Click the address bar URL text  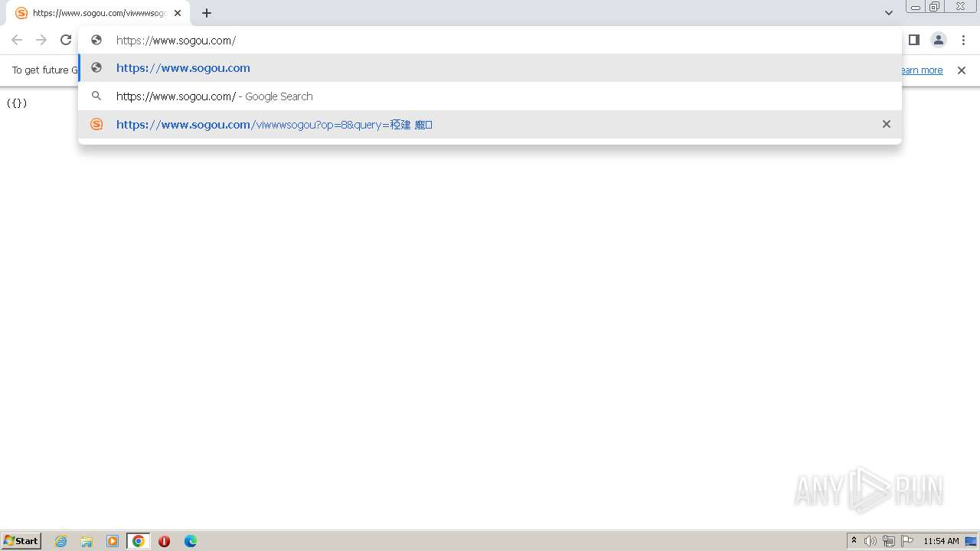coord(176,41)
